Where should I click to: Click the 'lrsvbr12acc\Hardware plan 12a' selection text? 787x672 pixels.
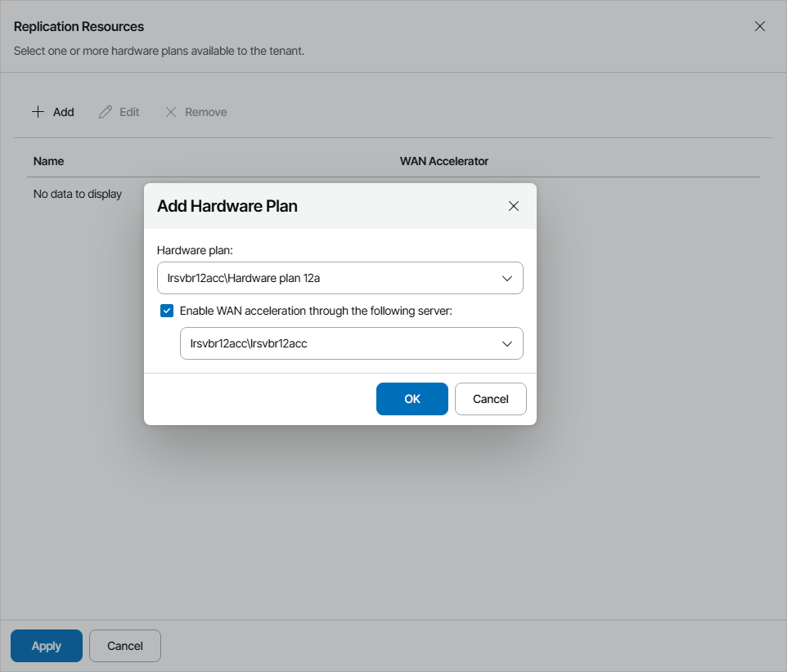click(243, 279)
